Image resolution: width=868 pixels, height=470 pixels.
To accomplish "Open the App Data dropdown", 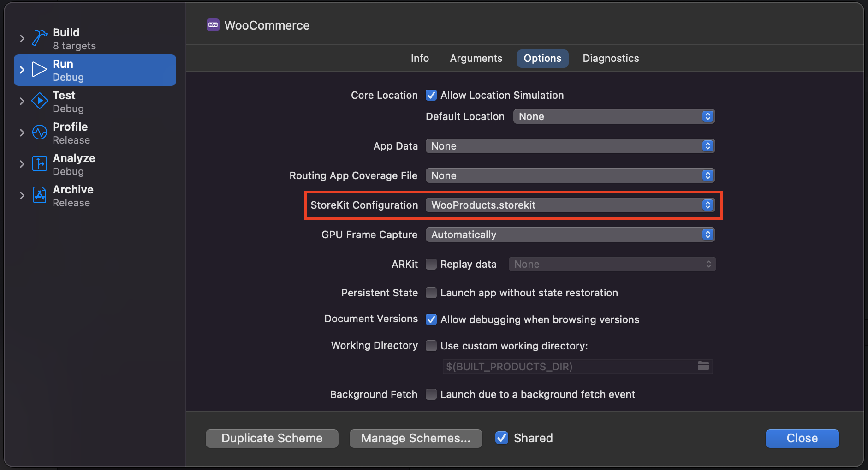I will pos(570,146).
